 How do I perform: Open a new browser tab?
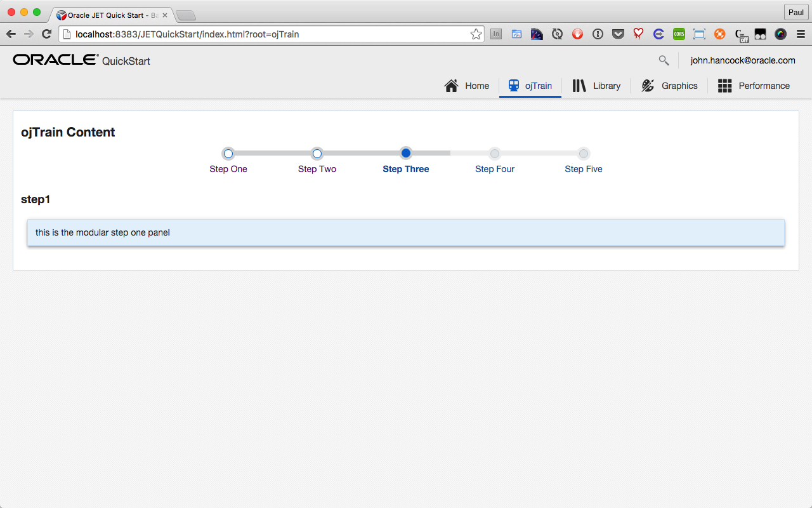(x=185, y=15)
